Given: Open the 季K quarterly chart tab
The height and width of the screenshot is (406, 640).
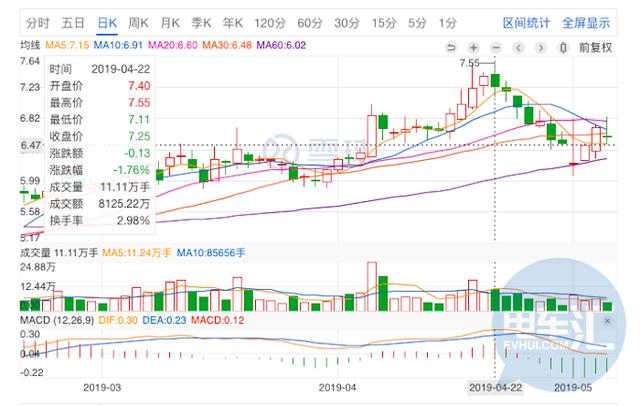Looking at the screenshot, I should (x=201, y=23).
